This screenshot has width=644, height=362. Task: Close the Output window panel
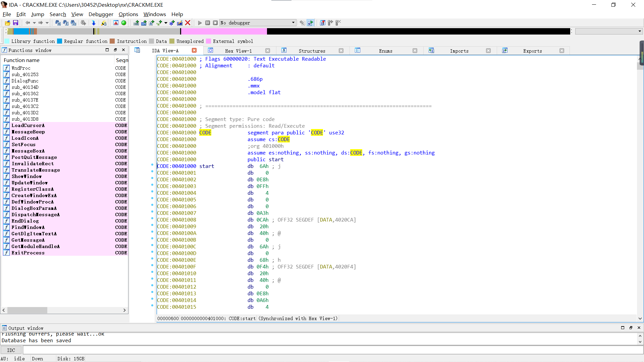tap(639, 328)
